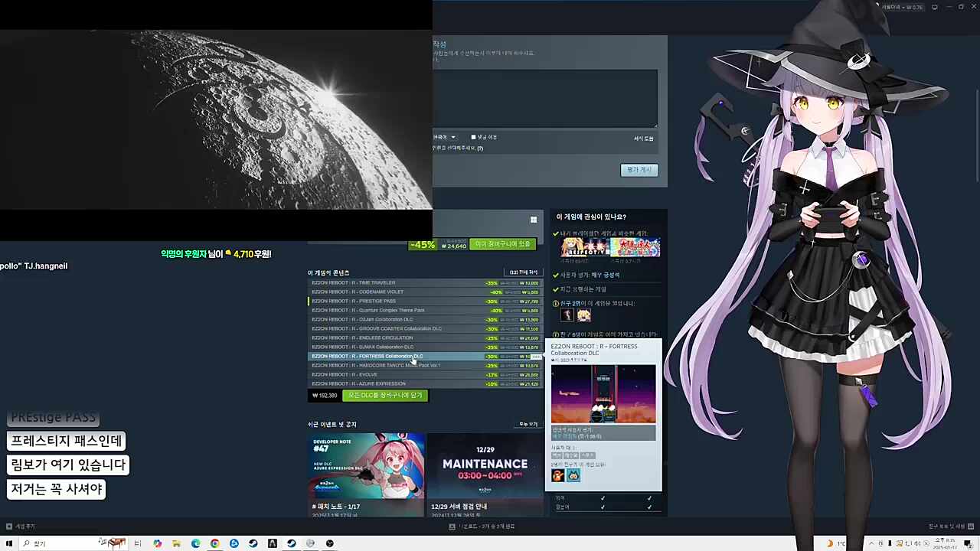980x551 pixels.
Task: Click the blonde friend avatar who wants this game
Action: 583,315
